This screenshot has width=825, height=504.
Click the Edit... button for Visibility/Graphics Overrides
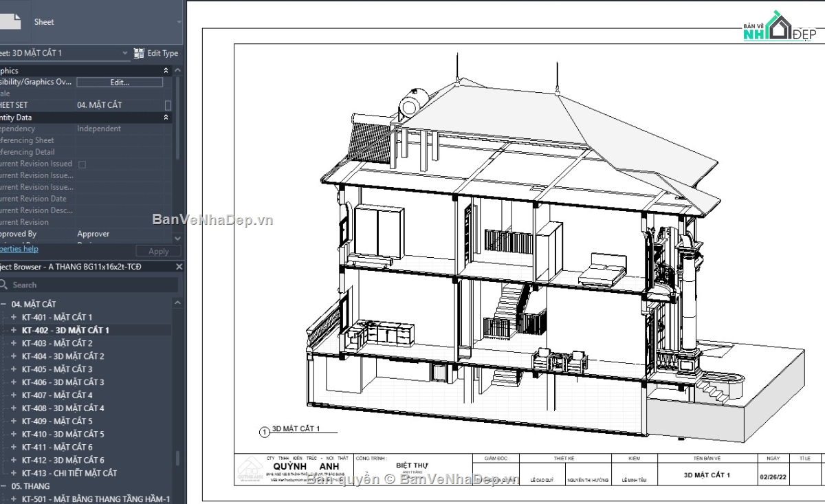coord(119,82)
